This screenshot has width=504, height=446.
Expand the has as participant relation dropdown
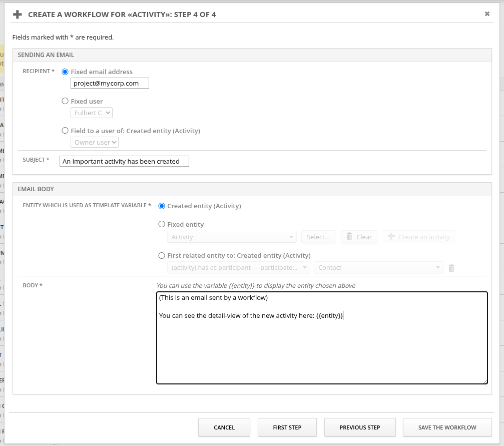(x=239, y=267)
